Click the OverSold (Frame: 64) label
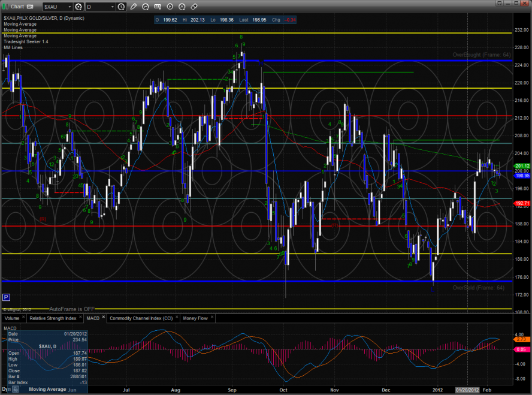The image size is (532, 395). [479, 288]
